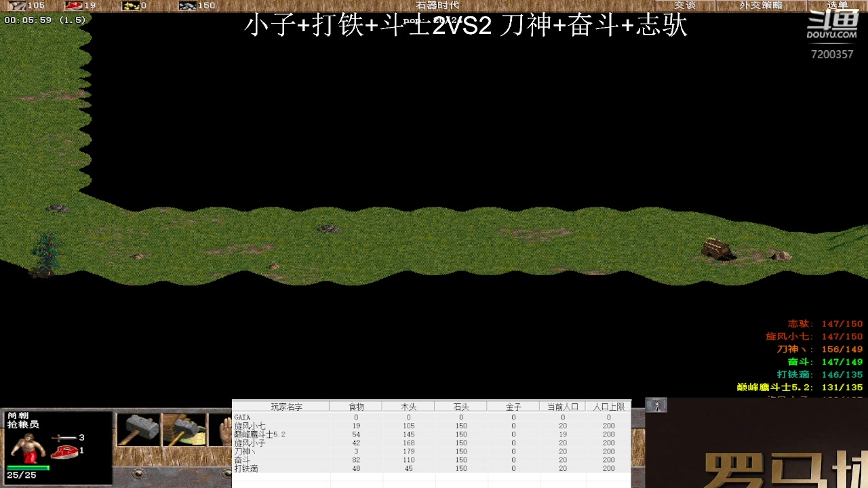Select the 巅峰鹰斗士5.2 row in stats table
The image size is (868, 488).
tap(431, 434)
